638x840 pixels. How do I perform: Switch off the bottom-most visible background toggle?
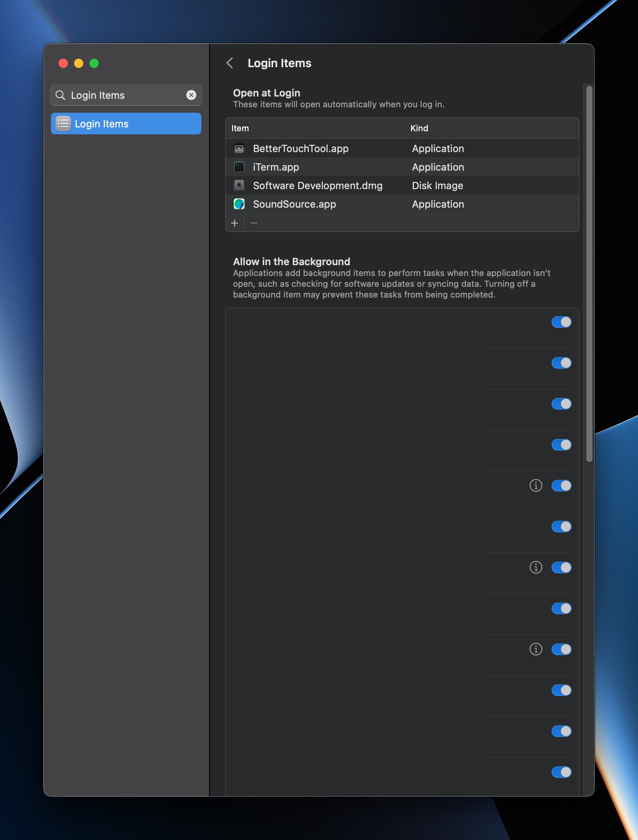(x=561, y=772)
